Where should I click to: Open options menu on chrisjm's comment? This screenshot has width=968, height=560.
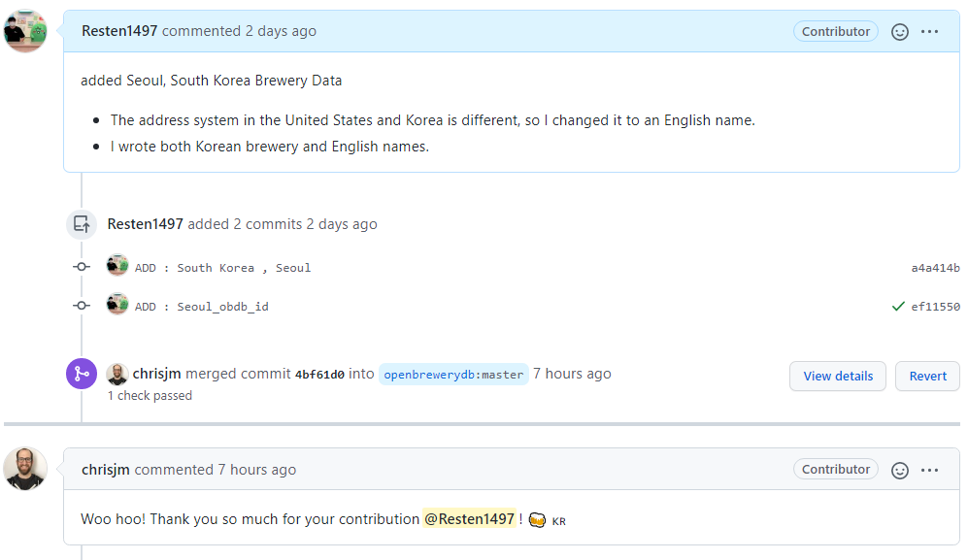[930, 470]
